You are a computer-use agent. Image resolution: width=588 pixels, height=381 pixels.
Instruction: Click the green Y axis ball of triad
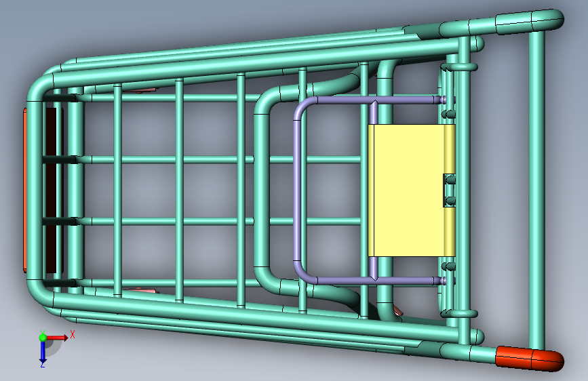click(x=43, y=338)
